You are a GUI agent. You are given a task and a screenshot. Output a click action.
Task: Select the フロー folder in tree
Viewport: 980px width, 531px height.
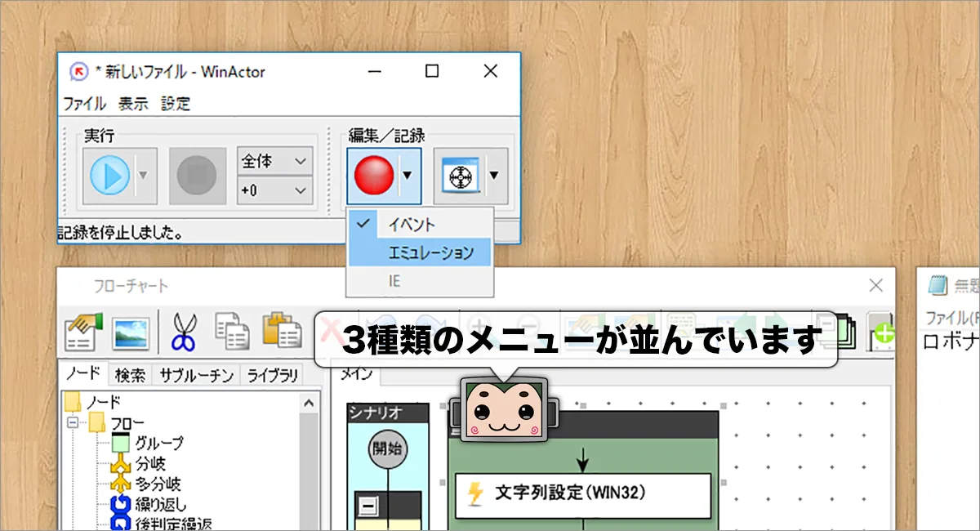pyautogui.click(x=128, y=423)
